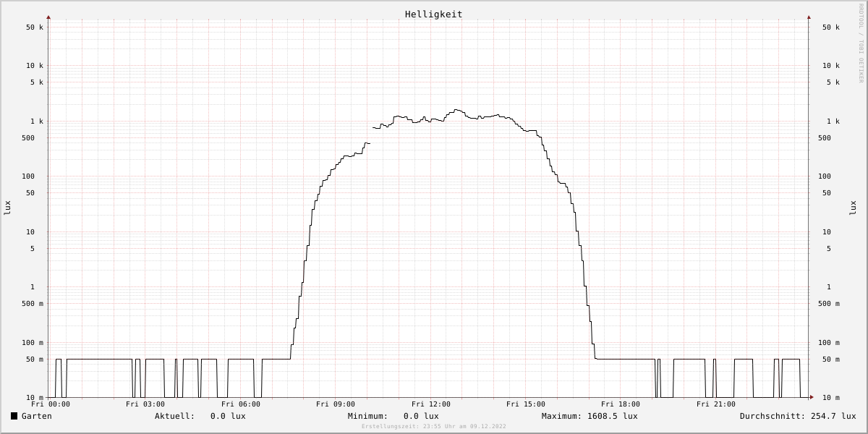Viewport: 868px width, 434px height.
Task: Click the red arrow atop the right axis
Action: (x=809, y=17)
